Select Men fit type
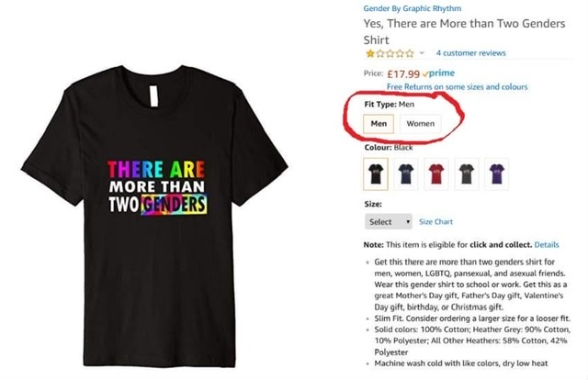This screenshot has width=588, height=380. click(x=378, y=124)
